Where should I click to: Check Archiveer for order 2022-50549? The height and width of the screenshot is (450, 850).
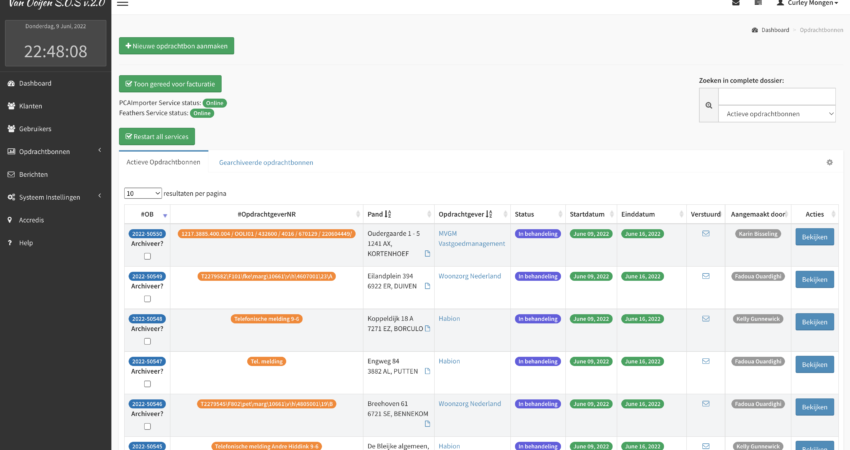(x=147, y=299)
